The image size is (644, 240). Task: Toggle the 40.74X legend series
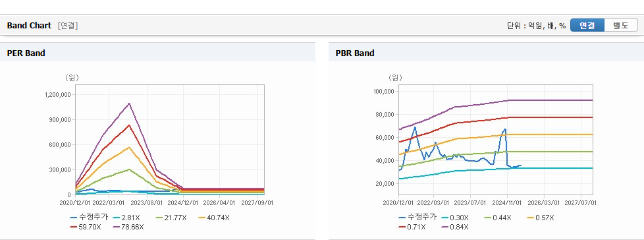(x=213, y=218)
